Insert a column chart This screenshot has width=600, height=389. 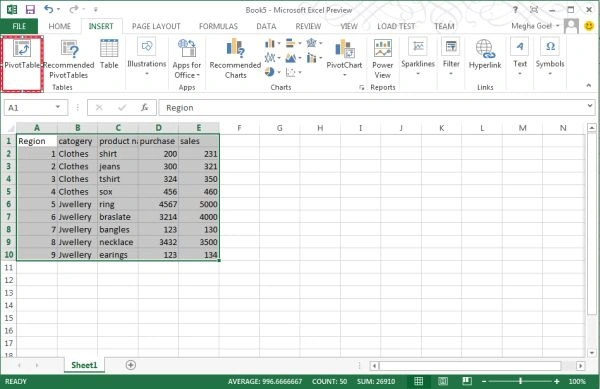272,43
